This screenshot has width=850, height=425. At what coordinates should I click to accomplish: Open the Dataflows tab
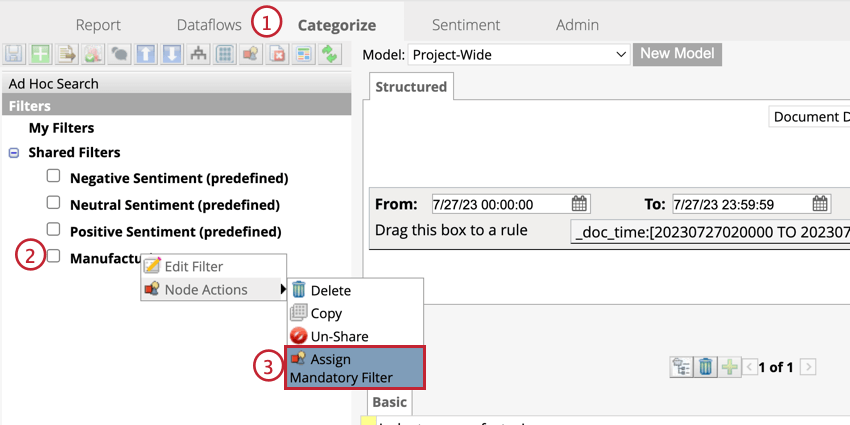point(209,25)
